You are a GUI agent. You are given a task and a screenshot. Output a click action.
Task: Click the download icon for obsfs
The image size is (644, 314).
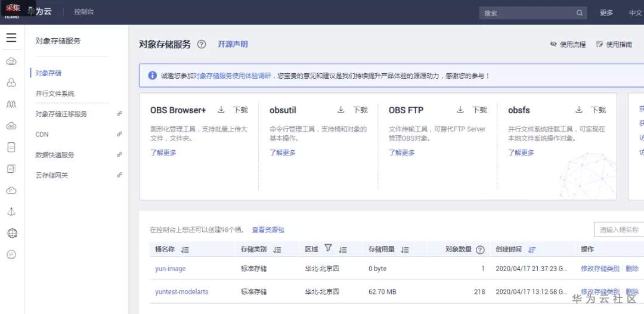tap(578, 110)
